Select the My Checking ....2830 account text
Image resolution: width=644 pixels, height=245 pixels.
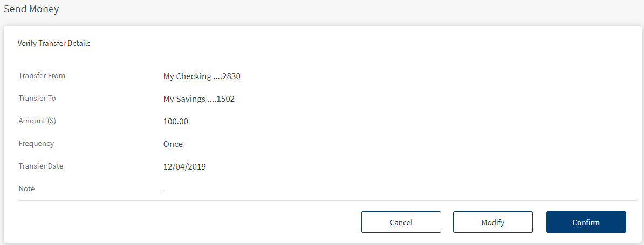[202, 76]
